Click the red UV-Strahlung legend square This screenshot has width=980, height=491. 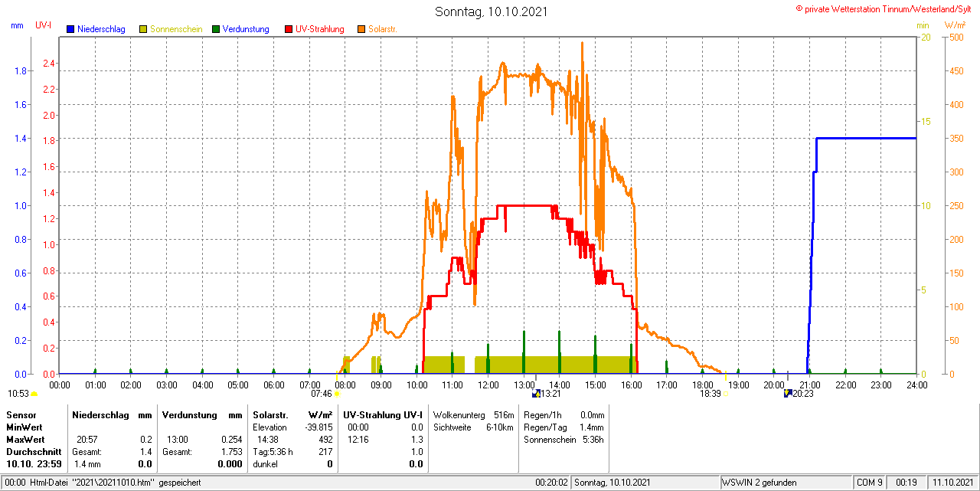289,29
